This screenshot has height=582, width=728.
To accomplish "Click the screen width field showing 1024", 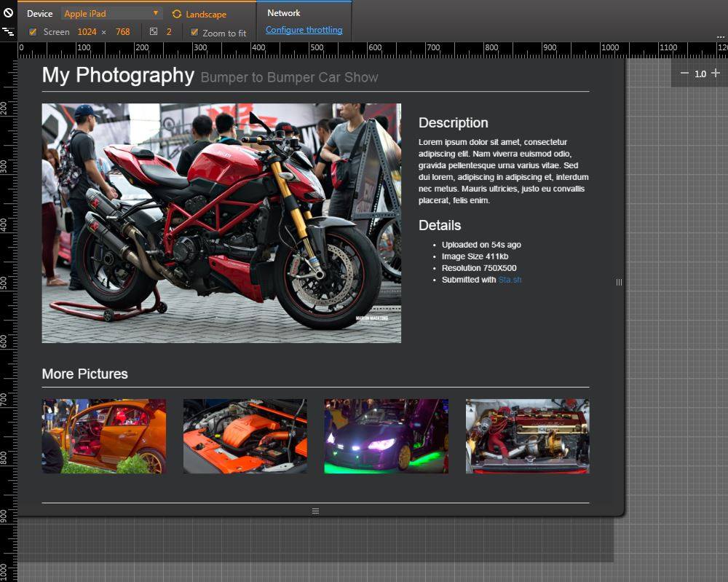I will coord(87,32).
